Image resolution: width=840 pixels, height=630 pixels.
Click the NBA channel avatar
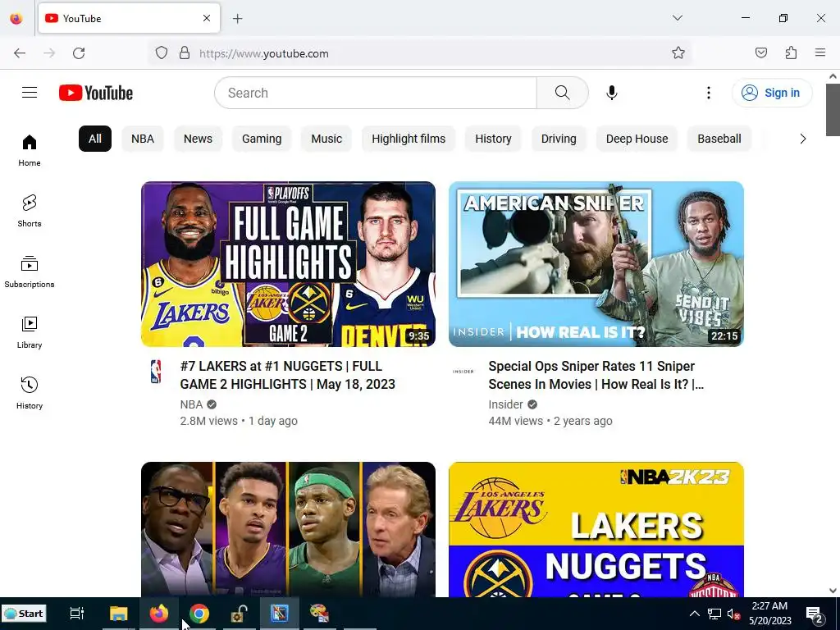coord(155,372)
